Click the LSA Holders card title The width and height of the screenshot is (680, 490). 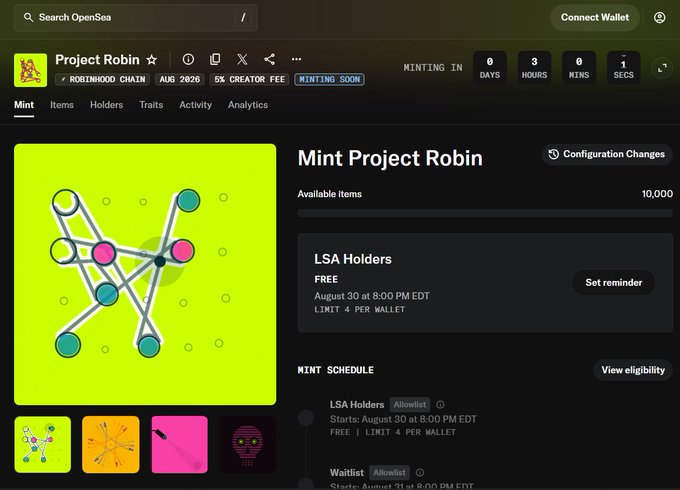coord(353,259)
